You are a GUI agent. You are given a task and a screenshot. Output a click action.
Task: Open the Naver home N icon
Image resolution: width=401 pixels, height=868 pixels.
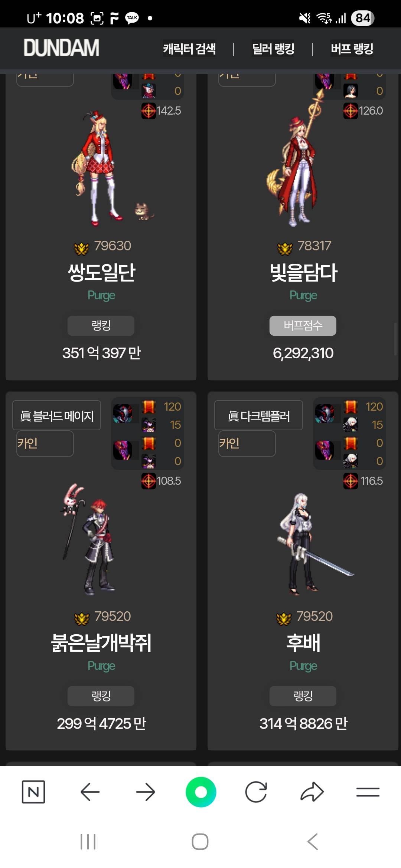point(33,792)
